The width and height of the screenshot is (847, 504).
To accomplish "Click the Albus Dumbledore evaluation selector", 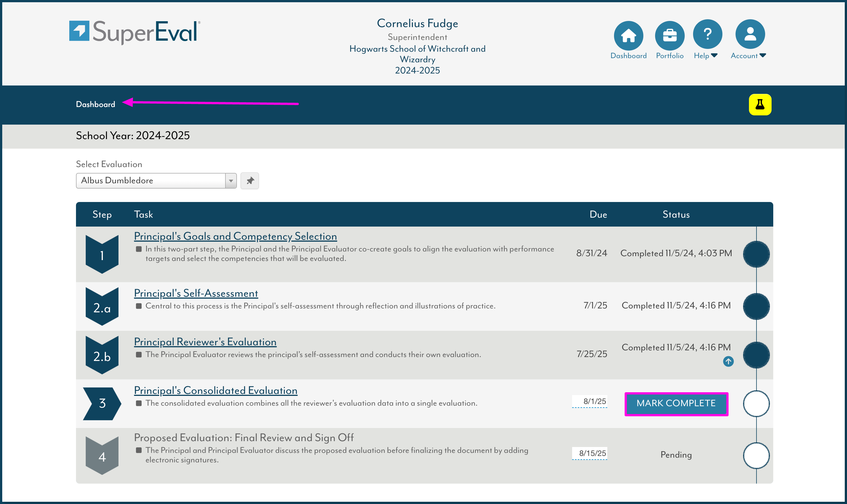I will 156,181.
